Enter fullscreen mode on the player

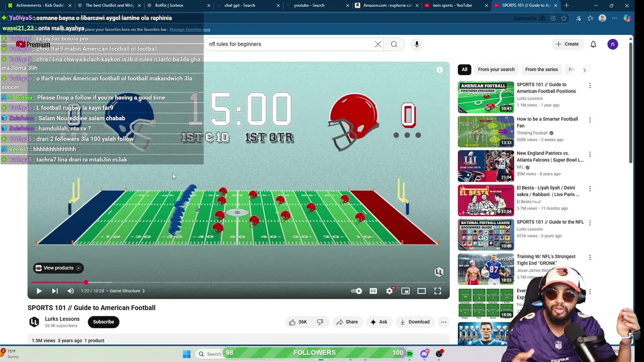(438, 291)
